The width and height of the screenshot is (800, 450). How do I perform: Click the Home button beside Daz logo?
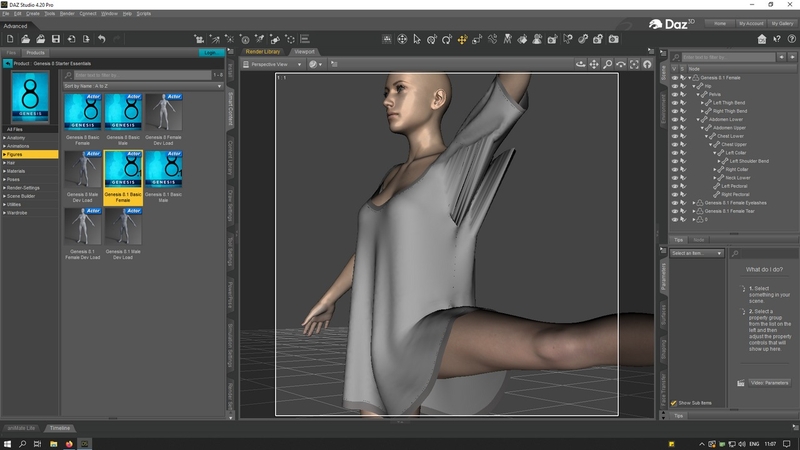pyautogui.click(x=720, y=23)
